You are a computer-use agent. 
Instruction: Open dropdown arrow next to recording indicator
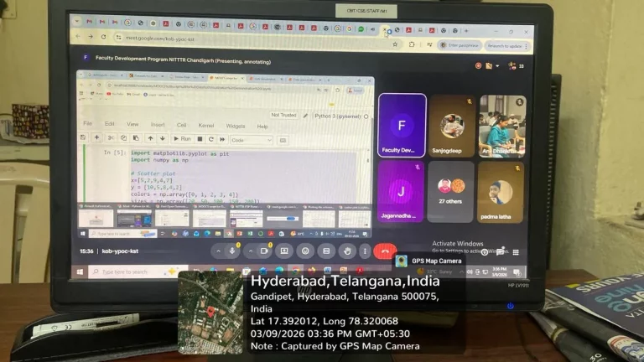(x=497, y=65)
